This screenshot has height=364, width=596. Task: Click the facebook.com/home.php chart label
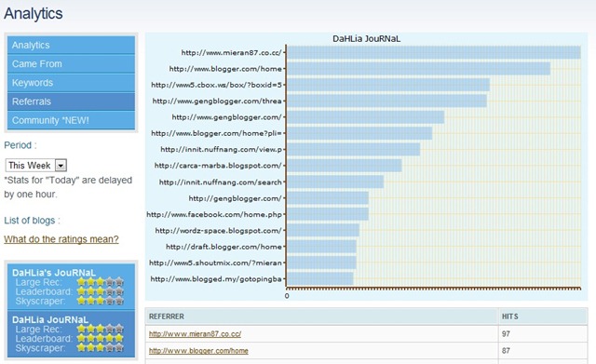click(214, 214)
